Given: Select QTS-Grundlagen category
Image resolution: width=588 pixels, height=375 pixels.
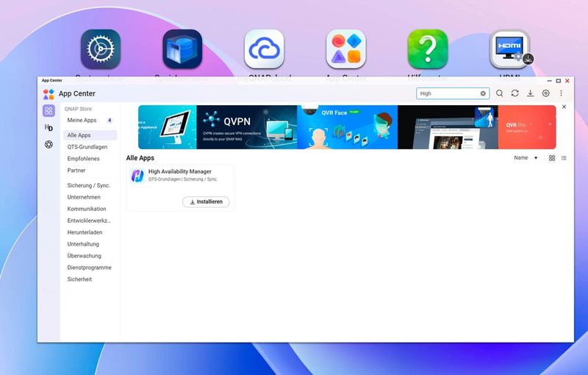Looking at the screenshot, I should tap(87, 147).
